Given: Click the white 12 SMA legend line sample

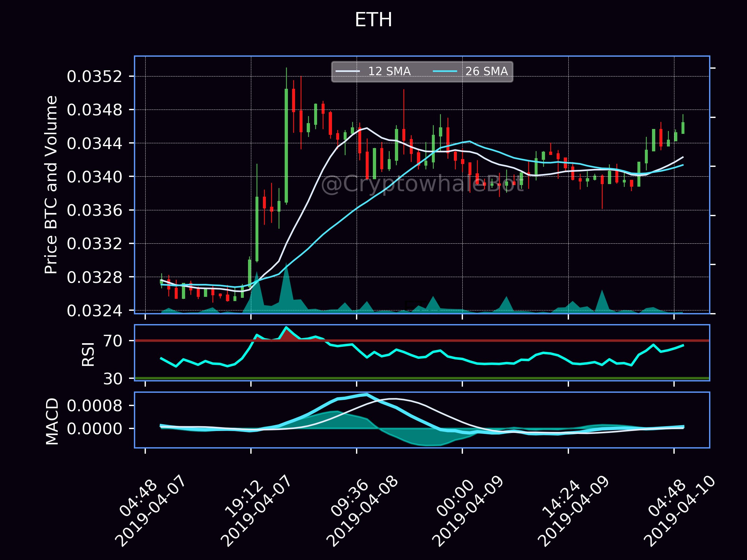Looking at the screenshot, I should (348, 72).
